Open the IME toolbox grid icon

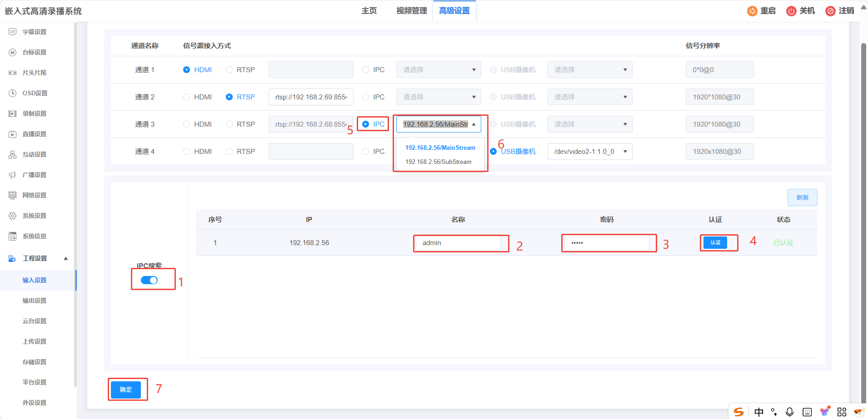[x=842, y=412]
